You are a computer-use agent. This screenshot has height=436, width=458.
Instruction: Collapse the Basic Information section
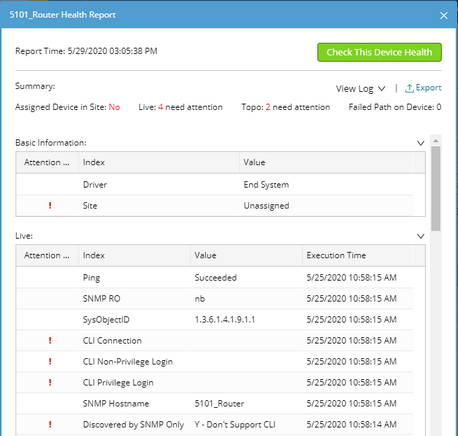(421, 143)
